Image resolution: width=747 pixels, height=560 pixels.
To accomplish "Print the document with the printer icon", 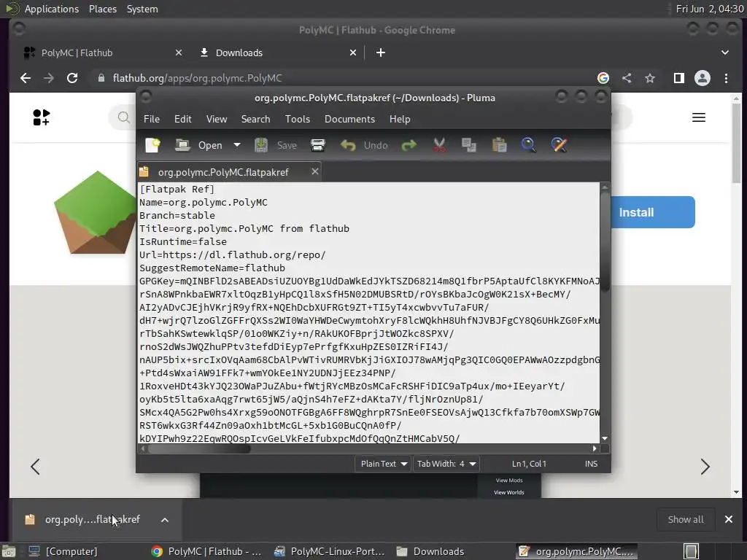I will 318,145.
